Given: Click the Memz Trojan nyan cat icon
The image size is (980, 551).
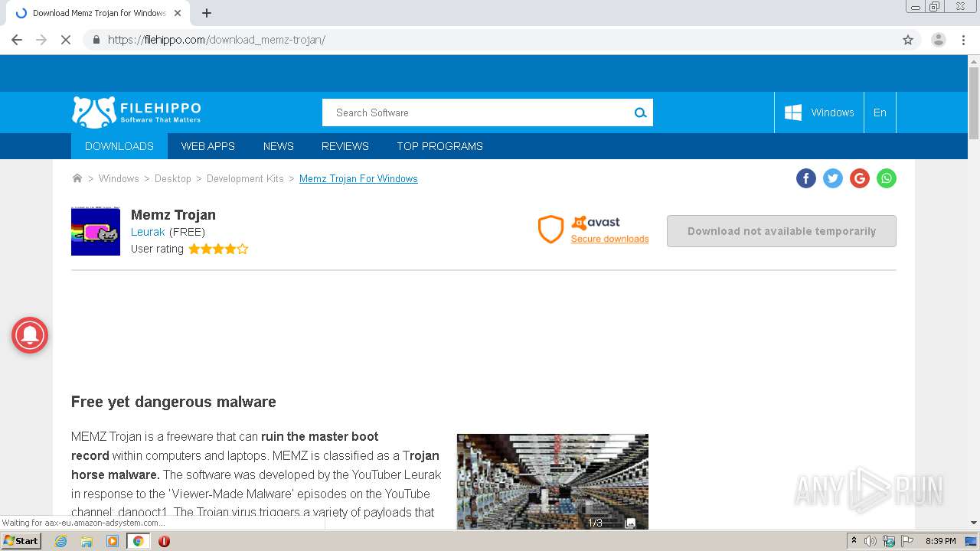Looking at the screenshot, I should pos(96,231).
